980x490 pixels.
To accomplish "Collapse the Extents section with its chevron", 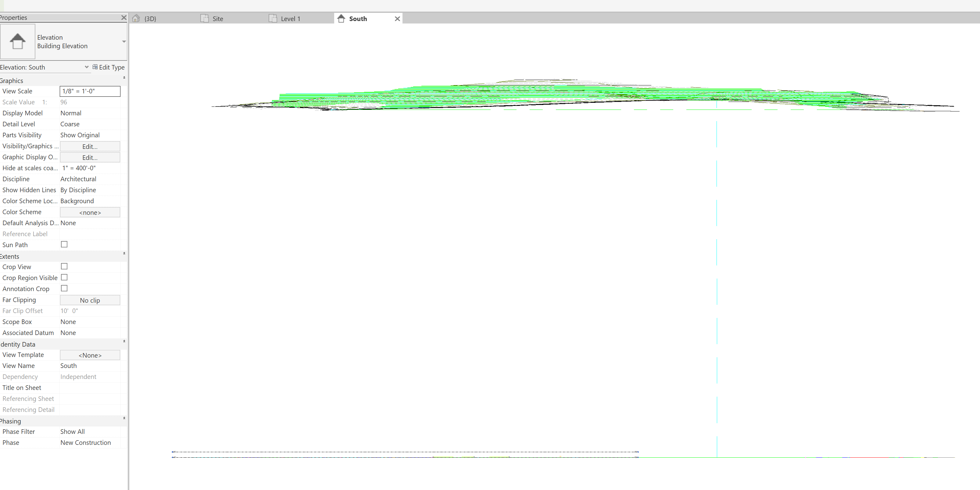I will point(124,254).
